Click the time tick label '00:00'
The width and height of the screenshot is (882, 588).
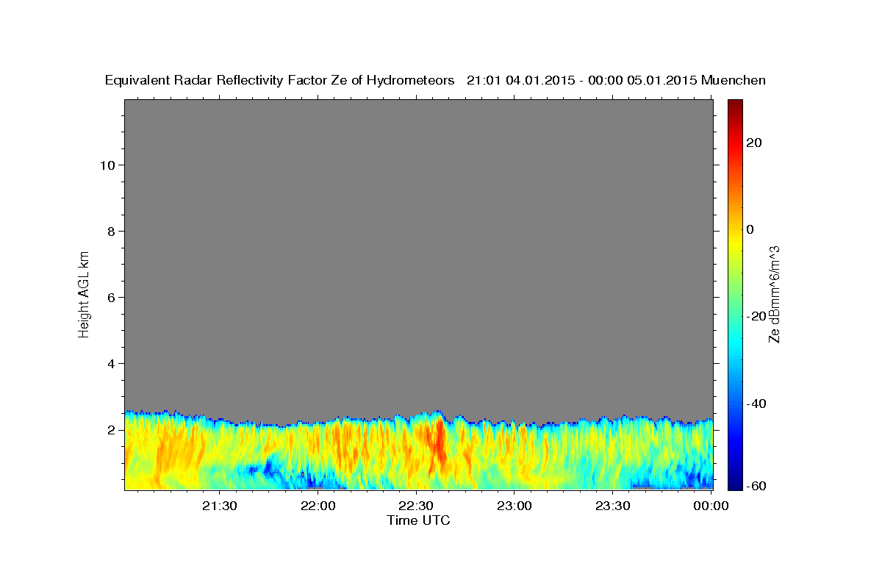(710, 506)
